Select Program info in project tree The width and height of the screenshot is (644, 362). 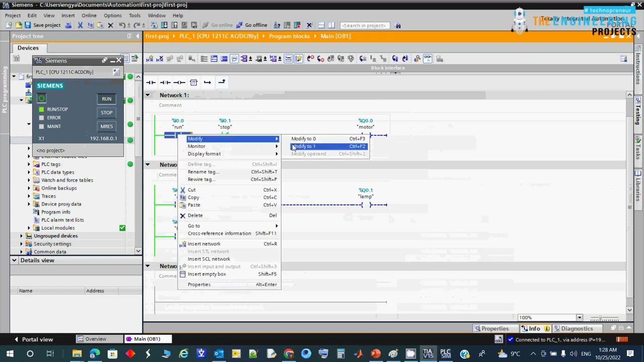pyautogui.click(x=56, y=212)
